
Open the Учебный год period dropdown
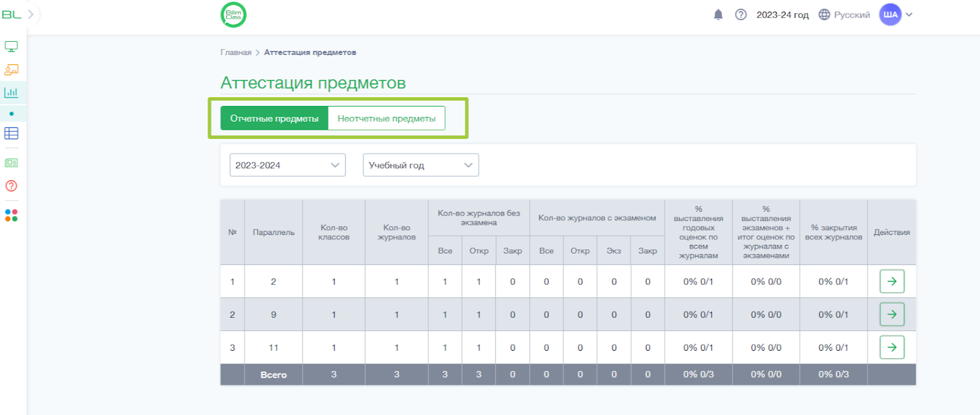pyautogui.click(x=421, y=165)
